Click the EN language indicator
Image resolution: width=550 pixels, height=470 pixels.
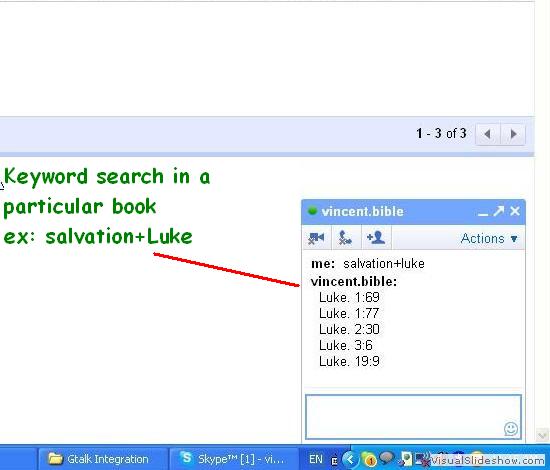[x=316, y=459]
